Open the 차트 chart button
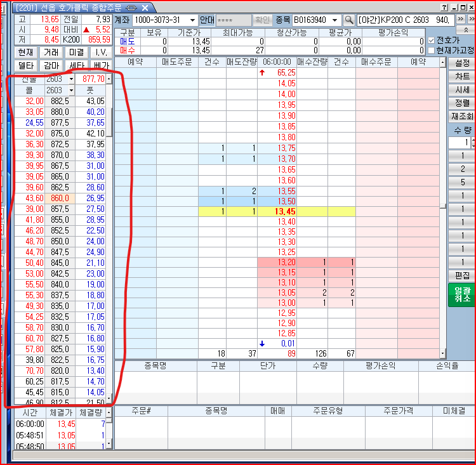Image resolution: width=476 pixels, height=465 pixels. [461, 76]
